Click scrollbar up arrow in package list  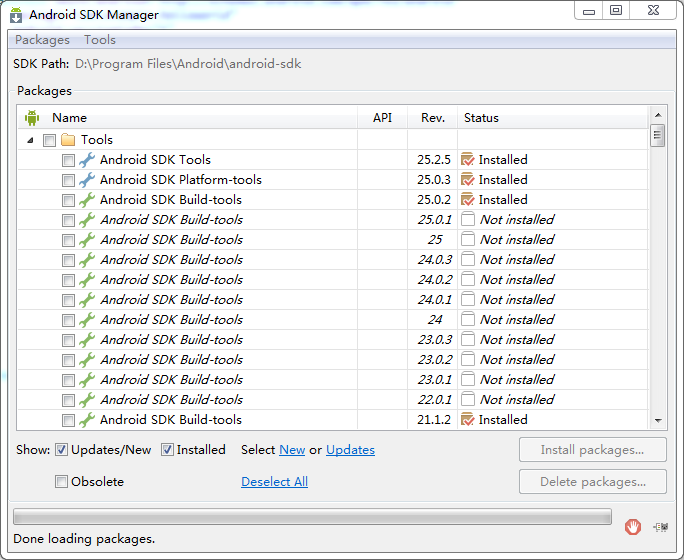click(x=658, y=115)
